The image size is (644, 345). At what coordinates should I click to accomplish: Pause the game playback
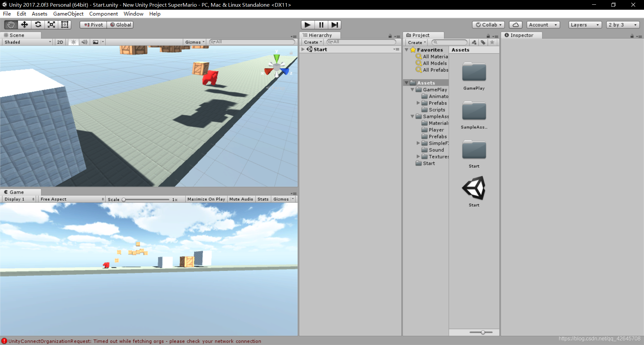point(321,25)
